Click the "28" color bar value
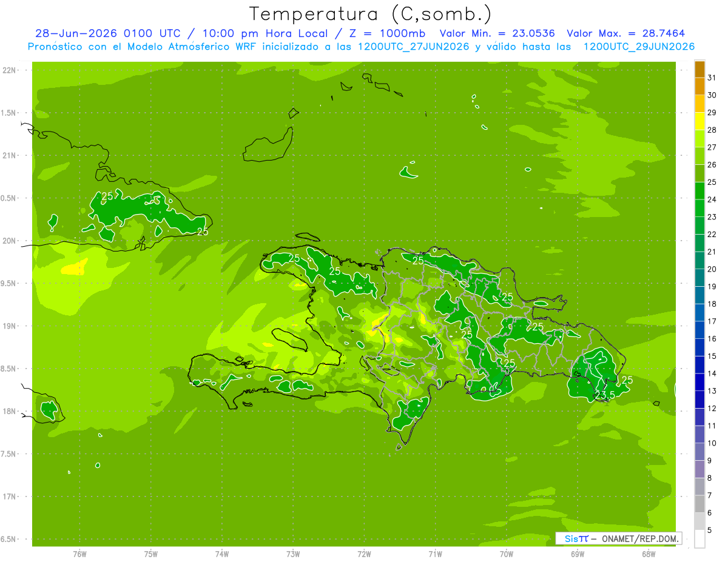The height and width of the screenshot is (562, 728). click(712, 130)
